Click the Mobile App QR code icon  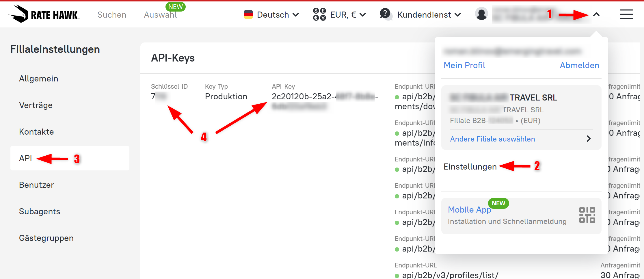click(x=587, y=215)
